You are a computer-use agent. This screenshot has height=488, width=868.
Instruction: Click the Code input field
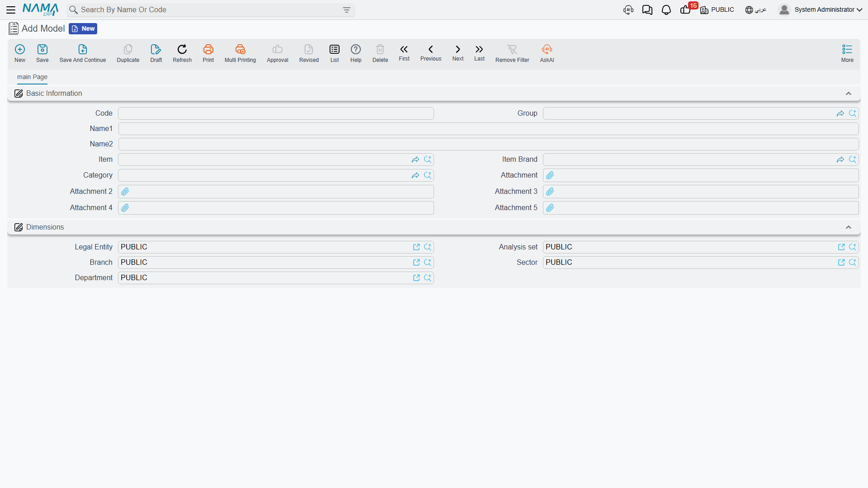click(x=276, y=113)
